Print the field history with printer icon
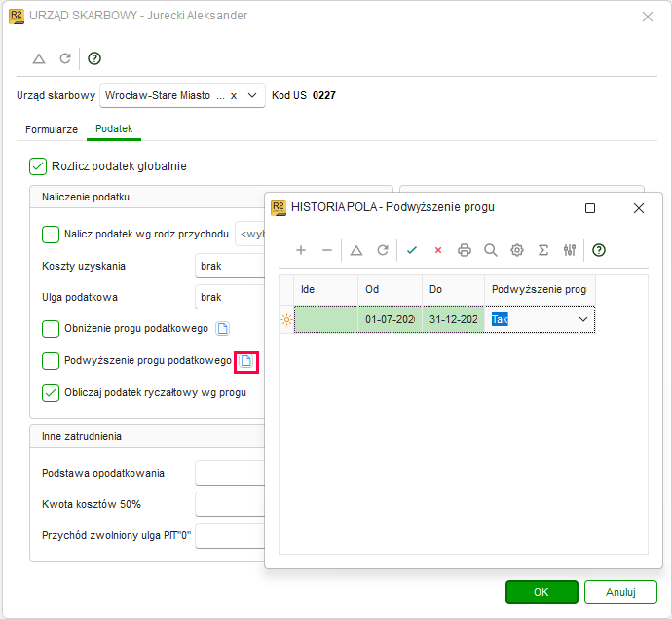 (x=465, y=250)
